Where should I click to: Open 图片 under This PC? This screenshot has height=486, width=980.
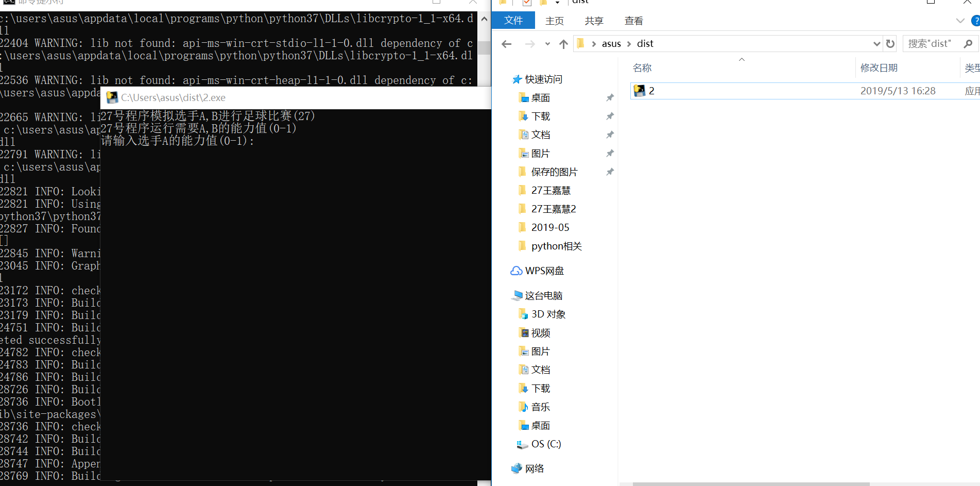coord(540,351)
